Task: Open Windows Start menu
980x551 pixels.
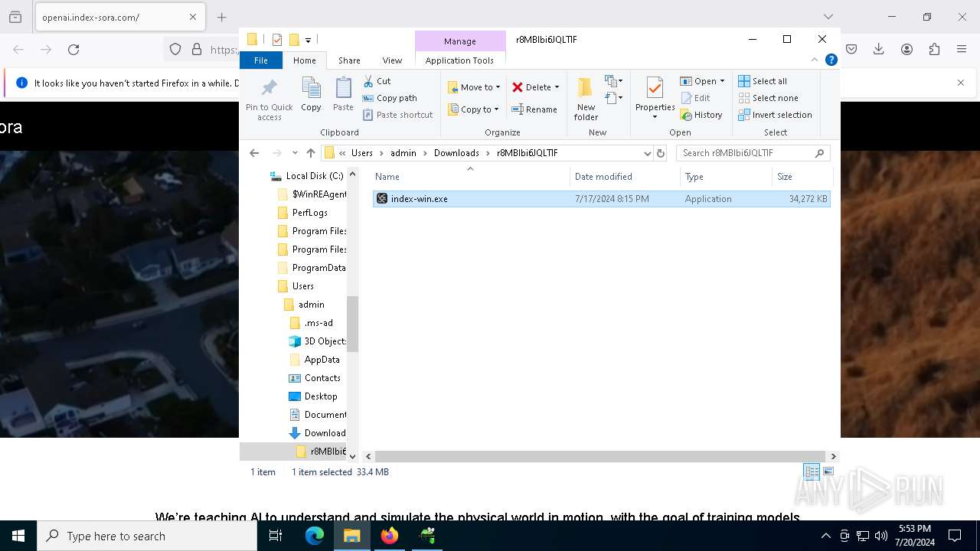Action: 18,536
